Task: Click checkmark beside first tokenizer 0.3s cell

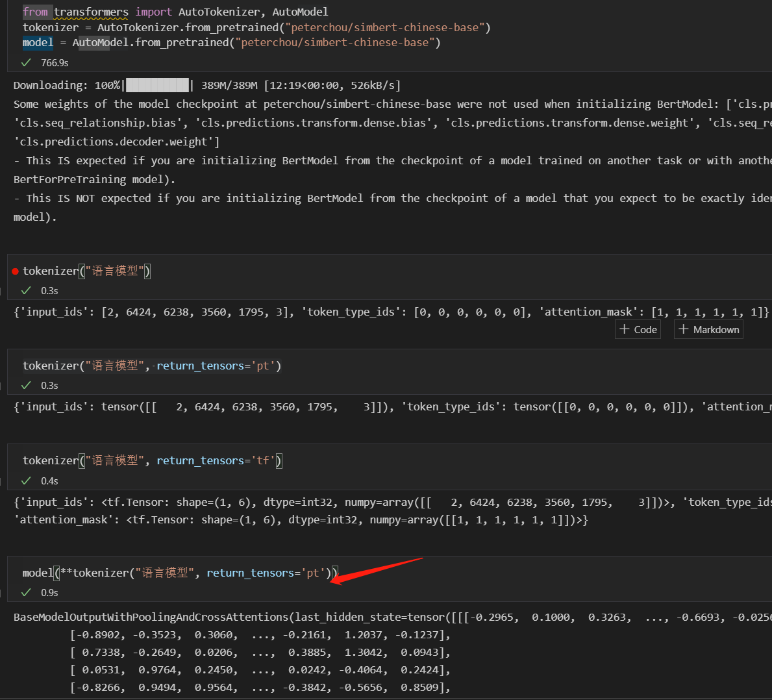Action: click(x=26, y=290)
